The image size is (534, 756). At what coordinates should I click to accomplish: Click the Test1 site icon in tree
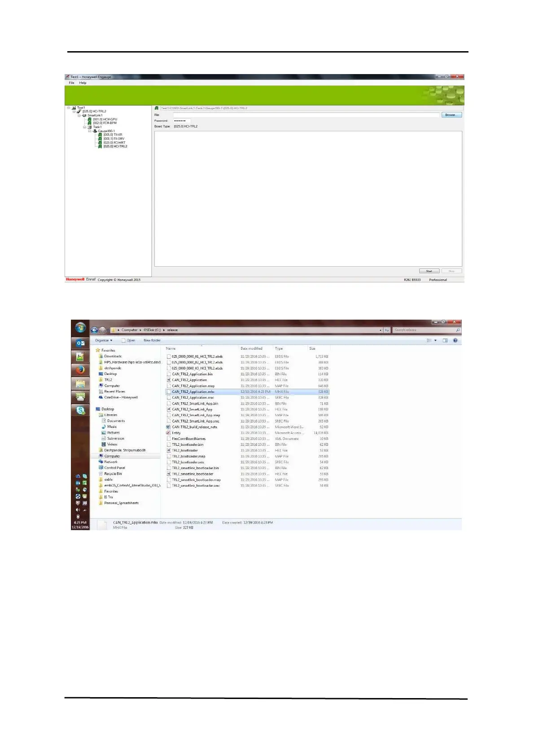tap(74, 108)
